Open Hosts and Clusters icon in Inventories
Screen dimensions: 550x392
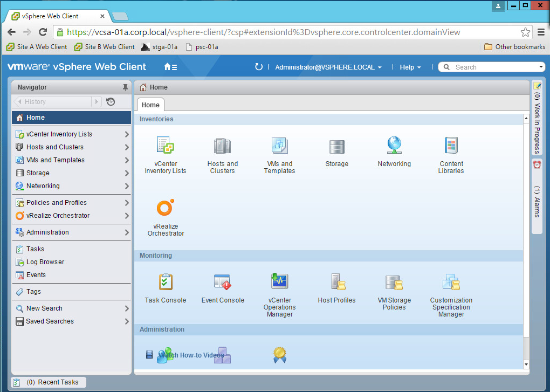222,146
